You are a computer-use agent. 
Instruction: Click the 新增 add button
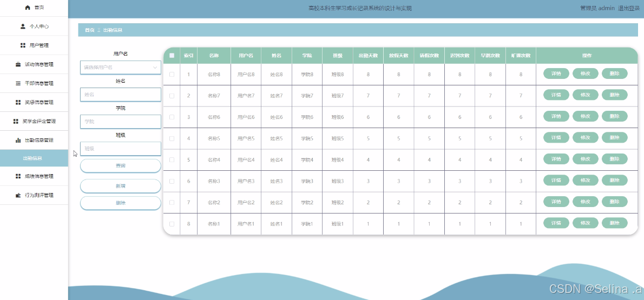[x=120, y=186]
